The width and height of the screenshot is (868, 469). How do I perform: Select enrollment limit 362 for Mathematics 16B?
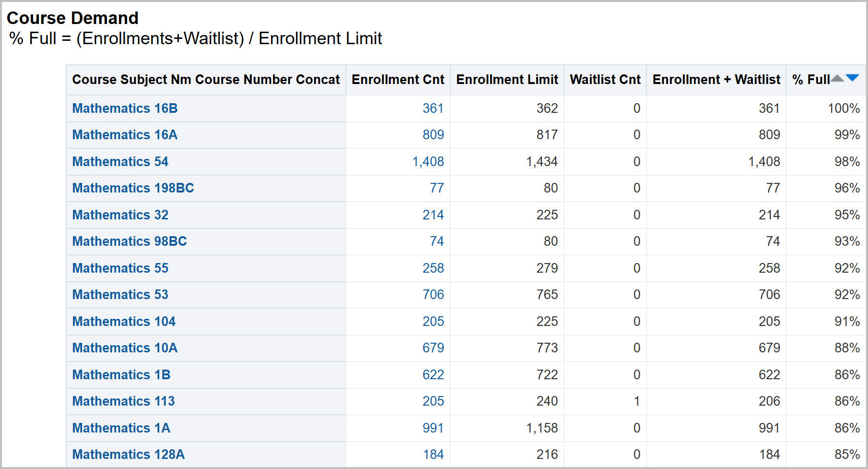click(x=547, y=108)
